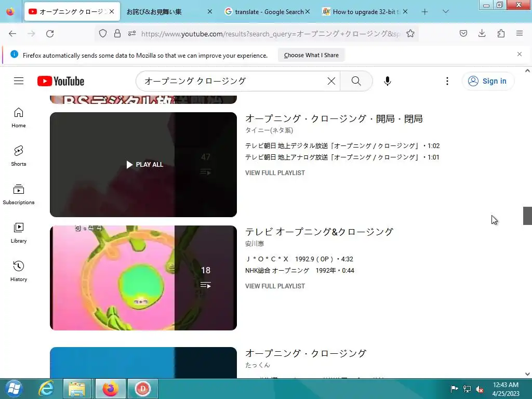
Task: Click the scrollbar down arrow
Action: tap(527, 374)
